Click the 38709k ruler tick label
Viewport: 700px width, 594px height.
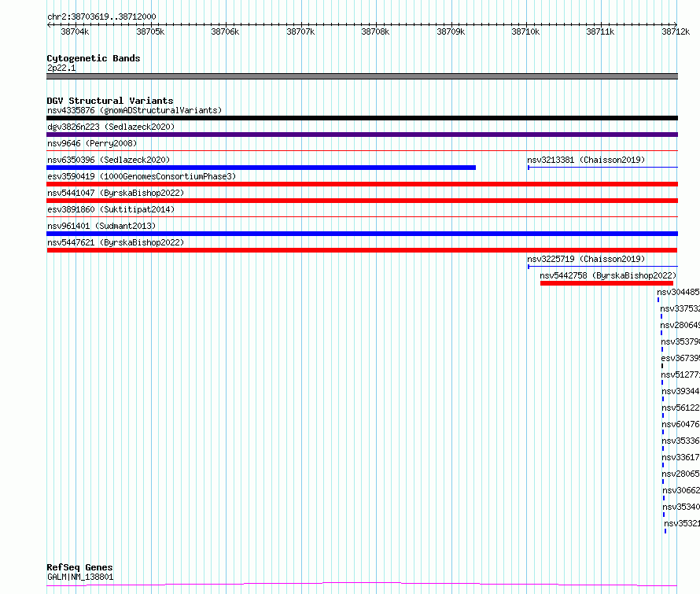coord(451,31)
